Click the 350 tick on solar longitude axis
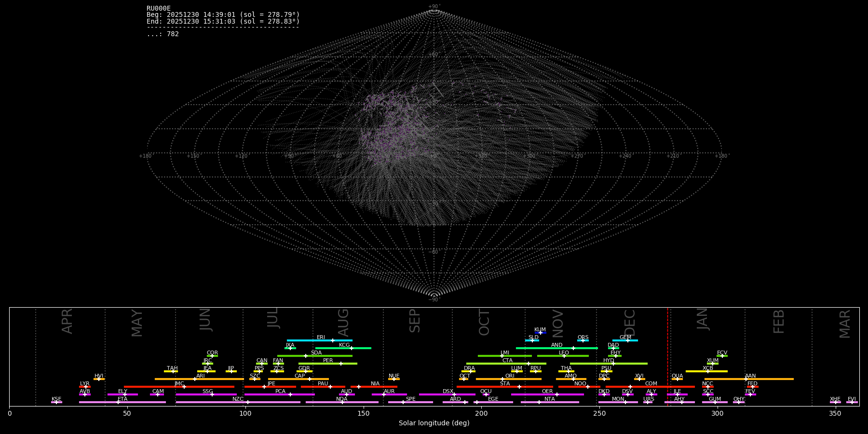 pyautogui.click(x=836, y=414)
